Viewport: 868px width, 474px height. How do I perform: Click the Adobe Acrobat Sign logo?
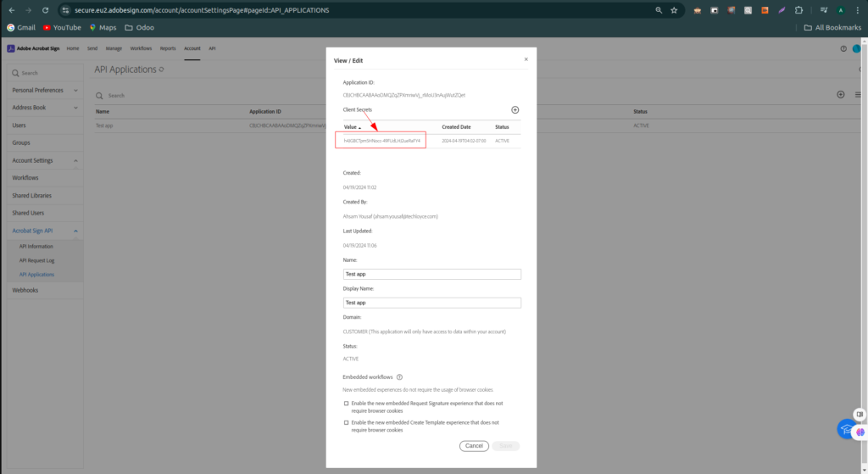coord(33,48)
